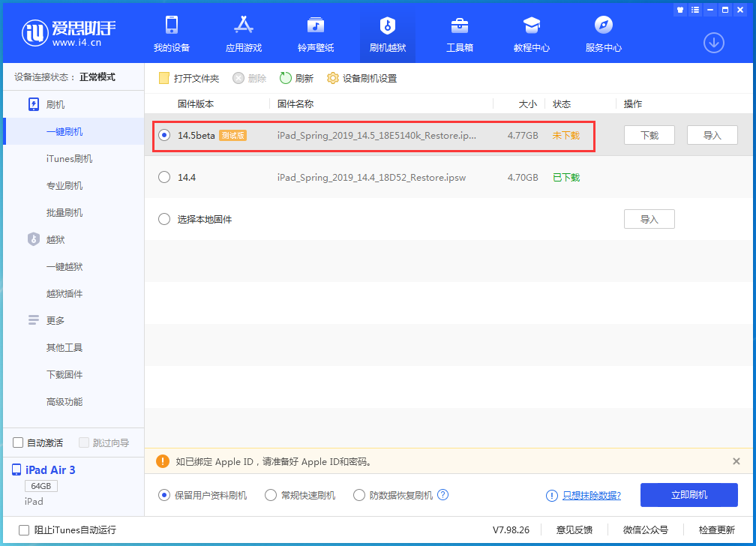Open the list menu icon in title bar
Screen dimensions: 756x546
coord(694,10)
